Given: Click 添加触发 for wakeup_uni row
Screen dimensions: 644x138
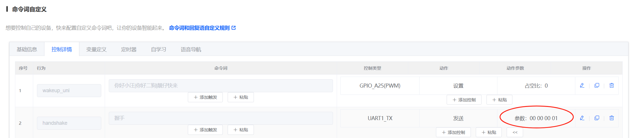Looking at the screenshot, I should tap(205, 97).
